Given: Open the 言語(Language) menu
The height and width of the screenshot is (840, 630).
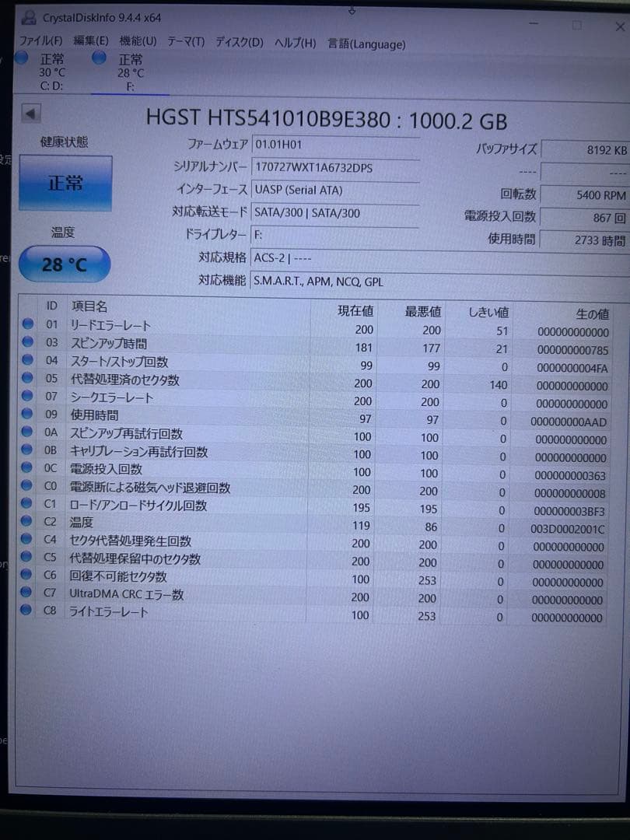Looking at the screenshot, I should [x=366, y=44].
